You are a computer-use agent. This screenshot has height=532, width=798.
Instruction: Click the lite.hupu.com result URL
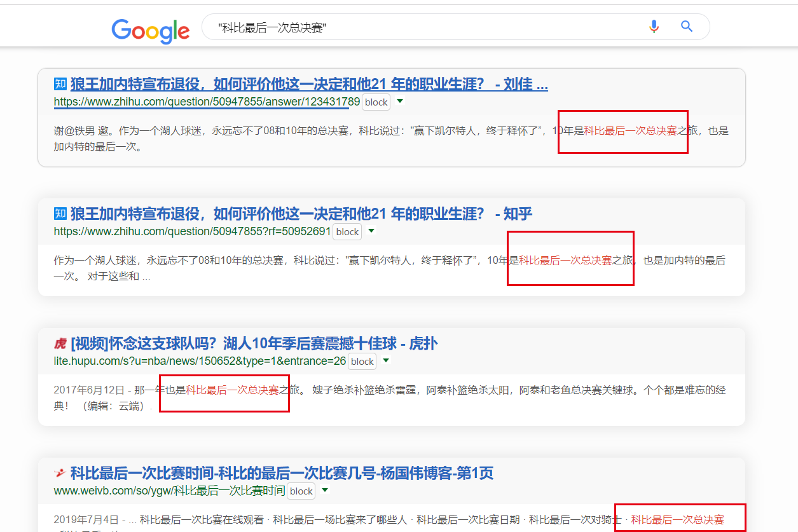[200, 361]
